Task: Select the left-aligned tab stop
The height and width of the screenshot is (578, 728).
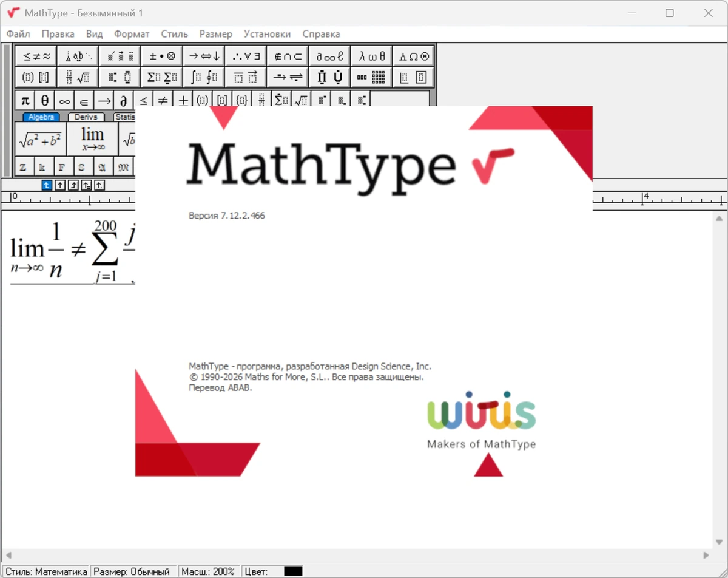Action: pyautogui.click(x=47, y=185)
